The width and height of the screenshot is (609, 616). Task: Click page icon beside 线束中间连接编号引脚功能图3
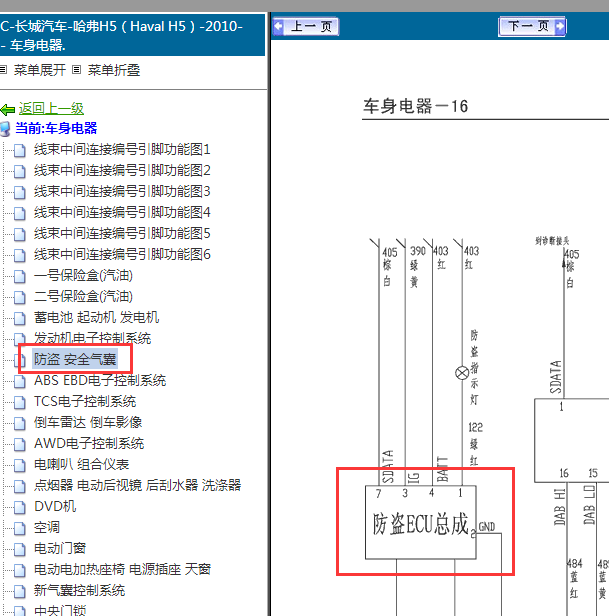click(x=20, y=192)
